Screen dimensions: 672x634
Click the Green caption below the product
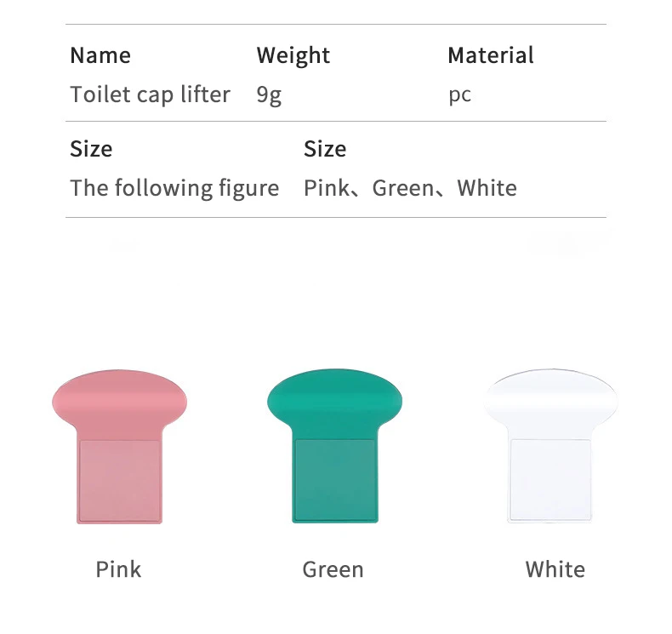333,569
